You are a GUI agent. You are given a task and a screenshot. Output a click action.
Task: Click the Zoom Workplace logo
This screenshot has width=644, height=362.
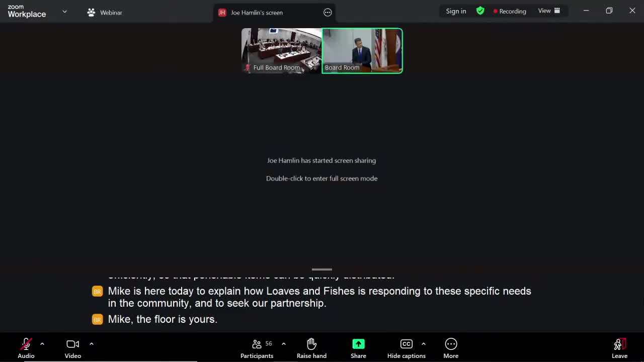click(x=27, y=12)
